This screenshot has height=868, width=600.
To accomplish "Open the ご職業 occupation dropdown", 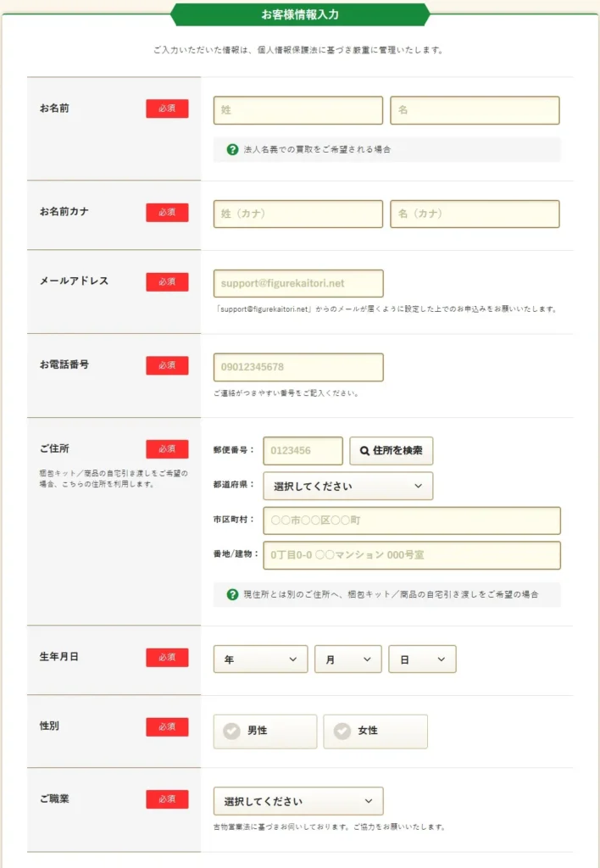I will tap(297, 800).
